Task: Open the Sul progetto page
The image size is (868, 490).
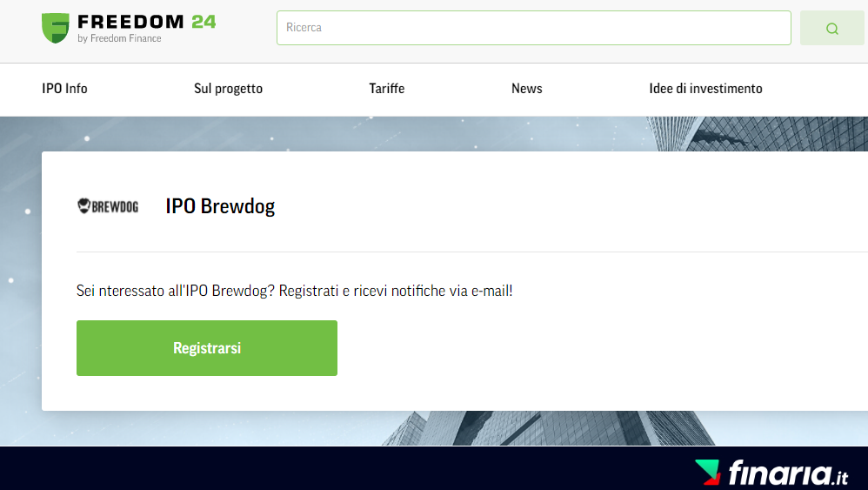Action: point(228,89)
